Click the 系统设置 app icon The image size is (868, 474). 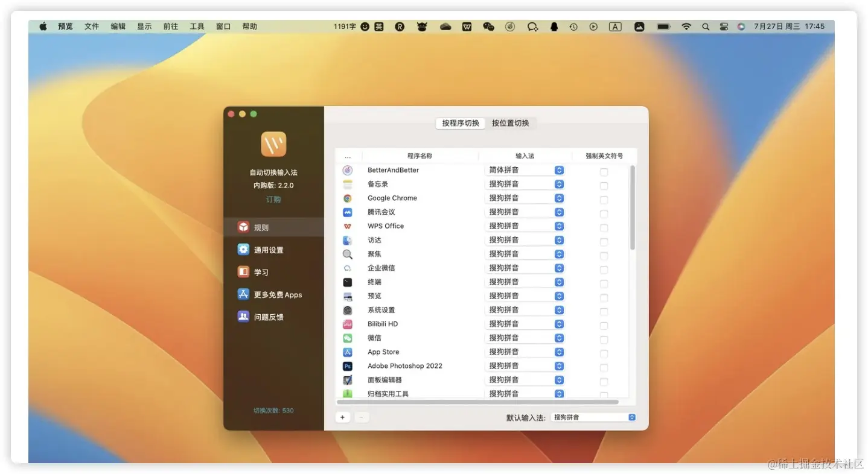[x=347, y=310]
